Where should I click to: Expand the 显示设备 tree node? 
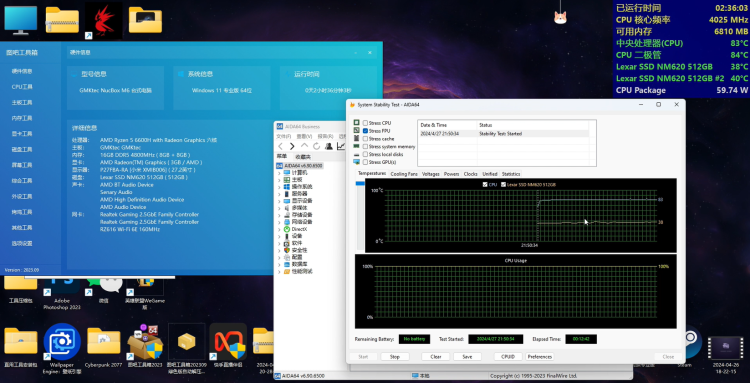click(279, 201)
